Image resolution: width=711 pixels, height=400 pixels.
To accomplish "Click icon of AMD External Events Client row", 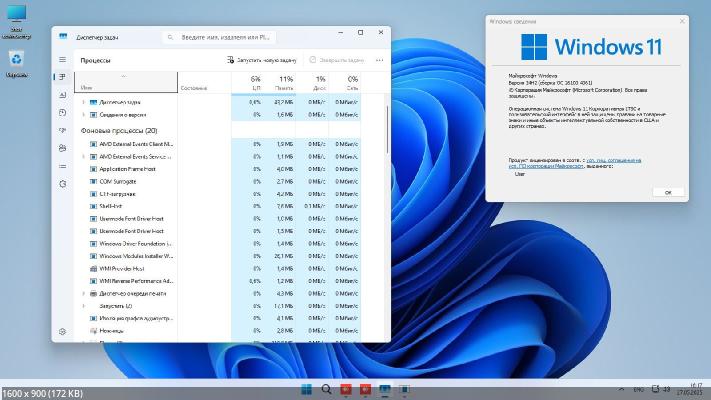I will (93, 144).
